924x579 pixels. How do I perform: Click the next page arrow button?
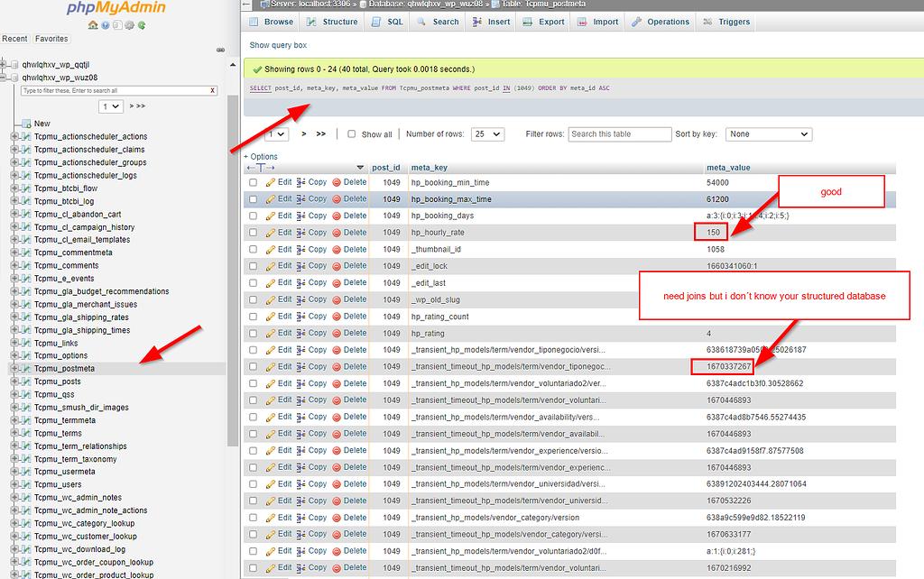point(304,133)
